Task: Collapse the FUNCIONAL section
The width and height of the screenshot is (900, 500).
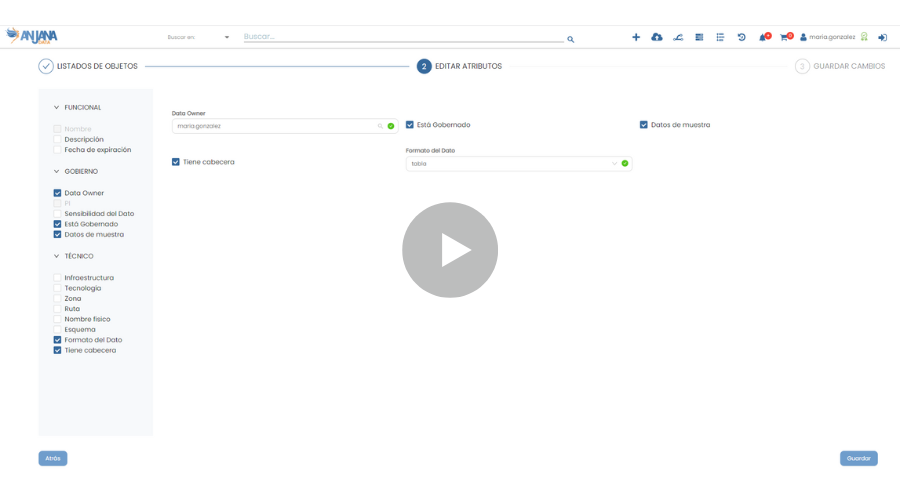Action: click(x=57, y=107)
